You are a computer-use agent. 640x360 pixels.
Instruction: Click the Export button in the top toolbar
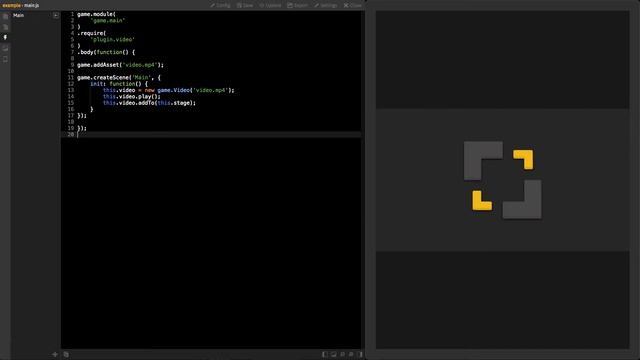tap(298, 5)
